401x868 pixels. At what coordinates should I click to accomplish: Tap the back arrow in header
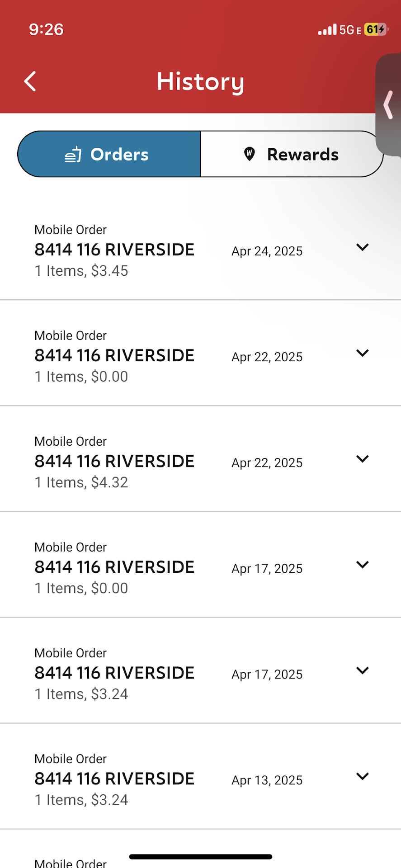click(30, 81)
